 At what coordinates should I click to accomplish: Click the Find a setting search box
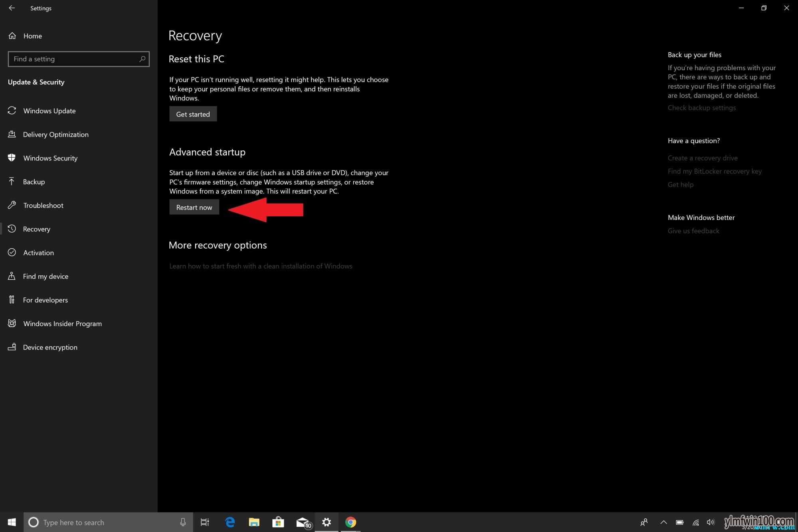(79, 59)
